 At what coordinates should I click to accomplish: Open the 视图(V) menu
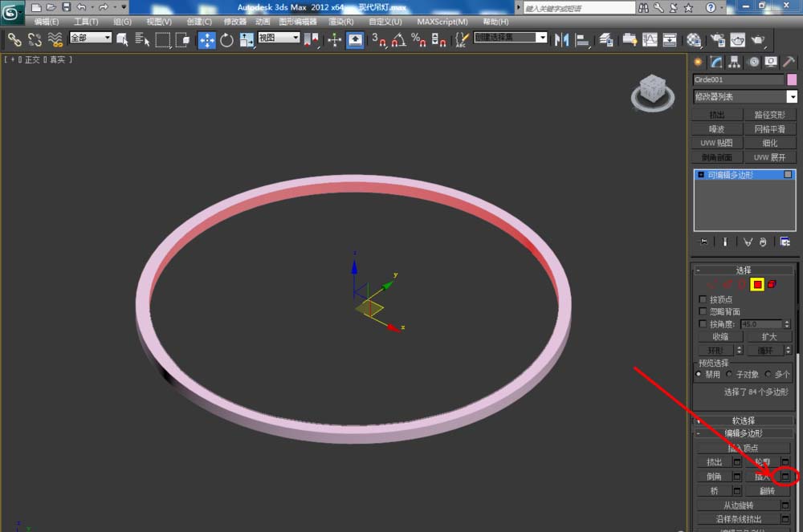pyautogui.click(x=159, y=22)
